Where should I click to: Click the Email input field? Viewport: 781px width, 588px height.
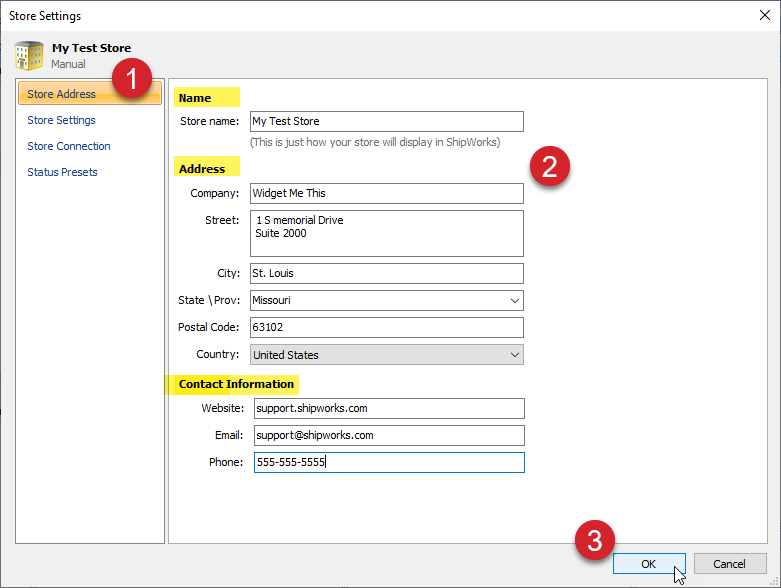pos(389,435)
